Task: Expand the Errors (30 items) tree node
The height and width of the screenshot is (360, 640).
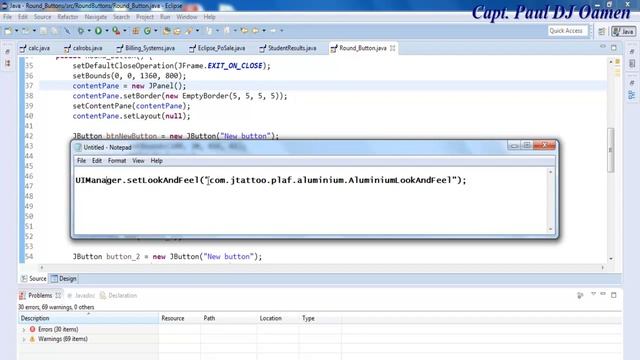Action: [24, 329]
